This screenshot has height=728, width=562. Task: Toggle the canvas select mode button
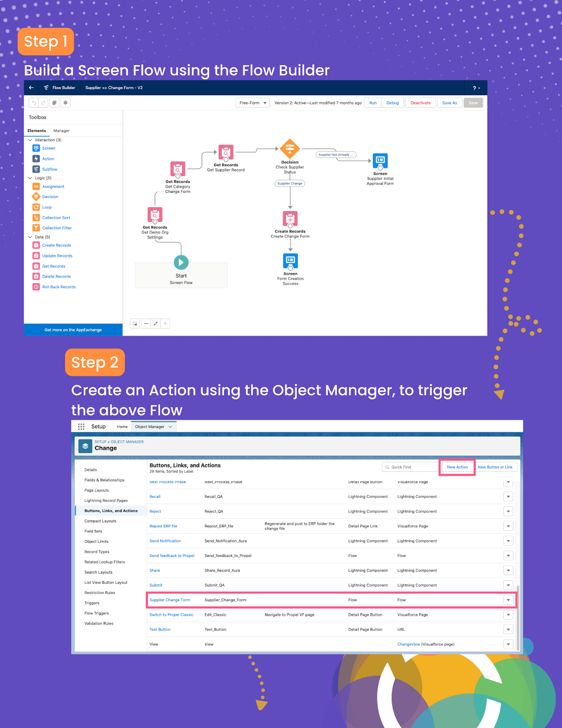(135, 324)
